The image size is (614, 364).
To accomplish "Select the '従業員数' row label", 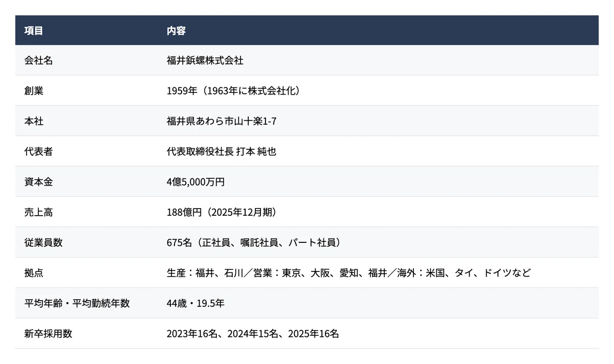I will [43, 242].
